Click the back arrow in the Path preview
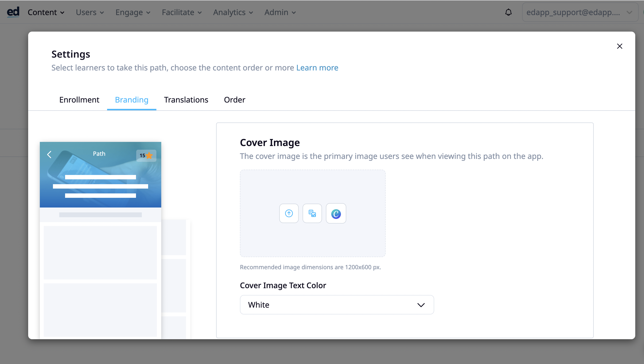Screen dimensions: 644x364 point(49,155)
